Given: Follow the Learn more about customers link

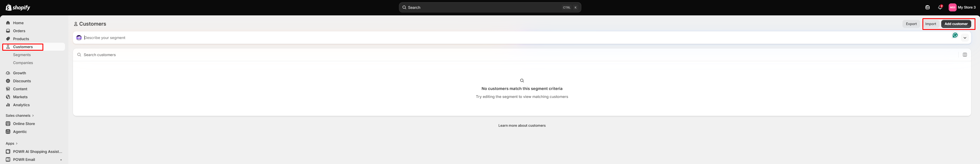Looking at the screenshot, I should coord(521,126).
